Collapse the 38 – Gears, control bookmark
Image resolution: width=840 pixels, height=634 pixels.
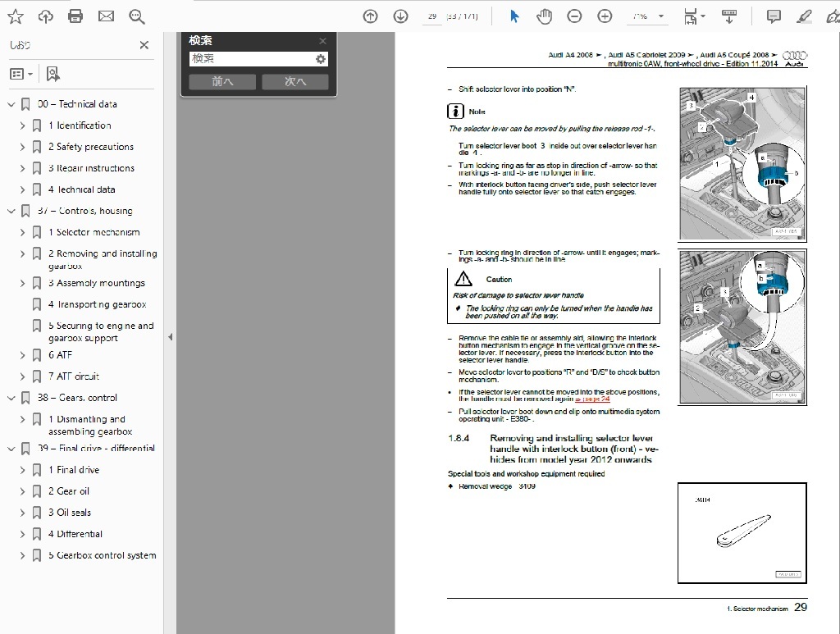click(x=11, y=398)
